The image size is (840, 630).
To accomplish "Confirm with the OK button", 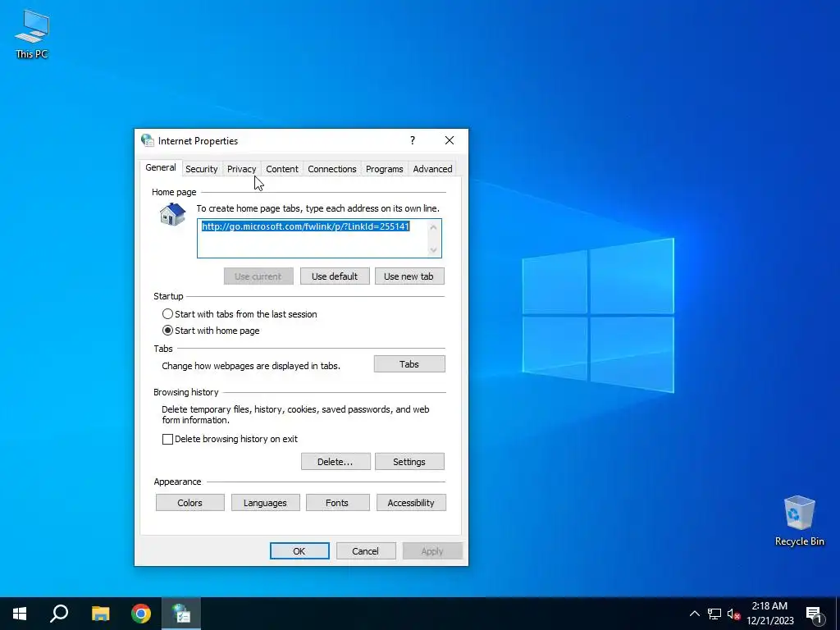I will [299, 550].
